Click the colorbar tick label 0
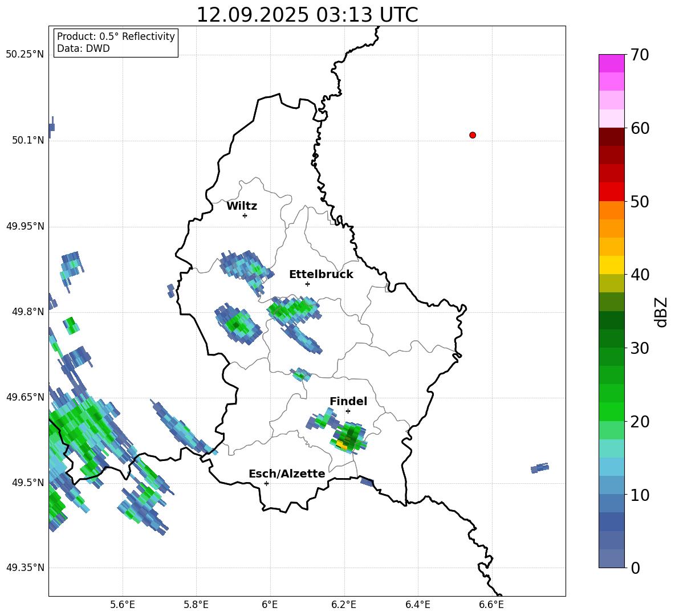 (x=636, y=568)
